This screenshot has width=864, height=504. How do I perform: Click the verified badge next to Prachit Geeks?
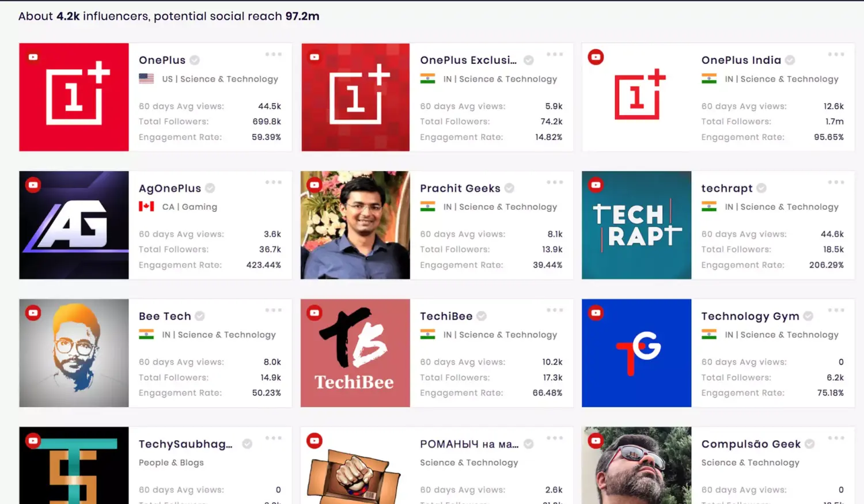[509, 188]
